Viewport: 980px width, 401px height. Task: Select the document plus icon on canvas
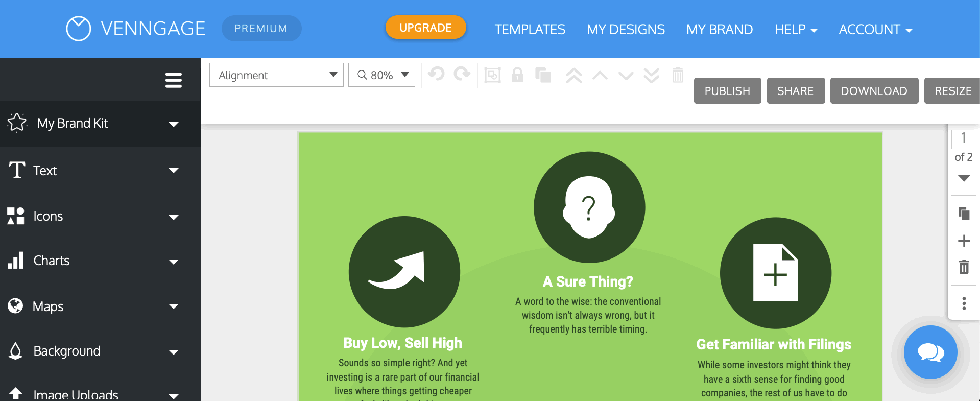(776, 273)
